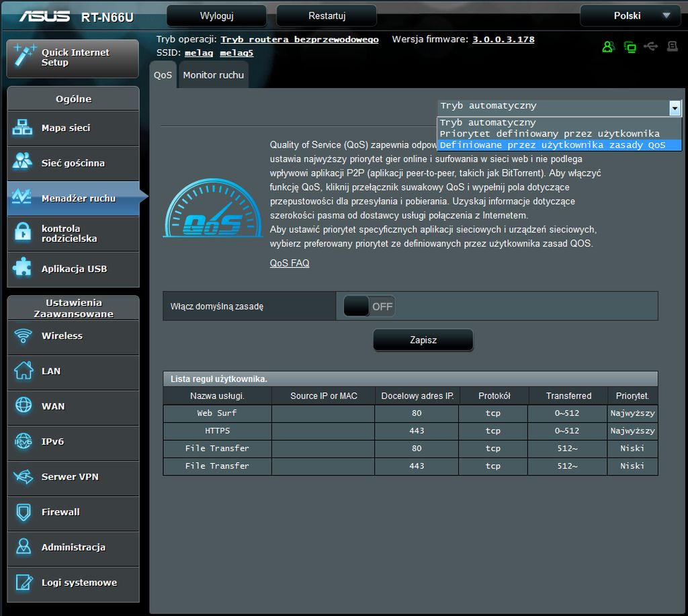Click the Ogólne section header
The height and width of the screenshot is (616, 688).
coord(73,99)
